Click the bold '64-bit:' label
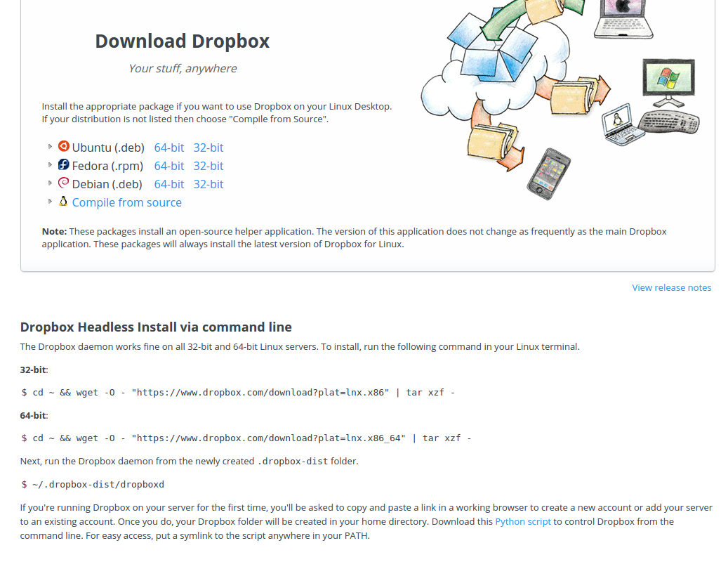 pos(34,415)
